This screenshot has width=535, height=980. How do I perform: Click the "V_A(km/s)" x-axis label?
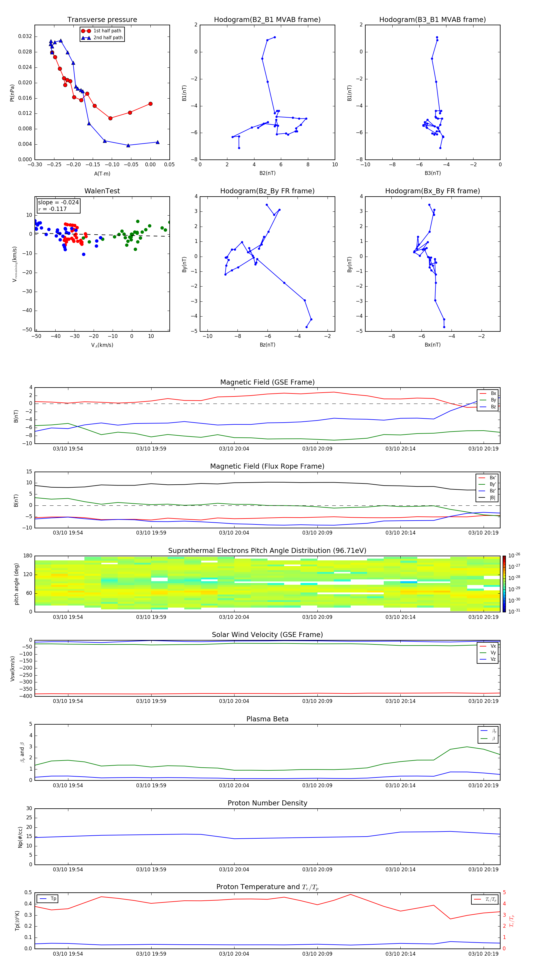tap(102, 345)
